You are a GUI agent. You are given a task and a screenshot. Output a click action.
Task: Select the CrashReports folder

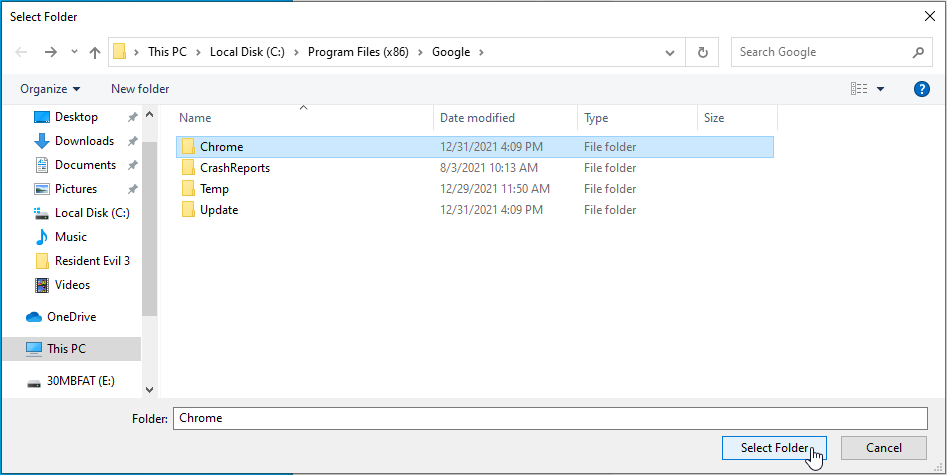tap(475, 168)
